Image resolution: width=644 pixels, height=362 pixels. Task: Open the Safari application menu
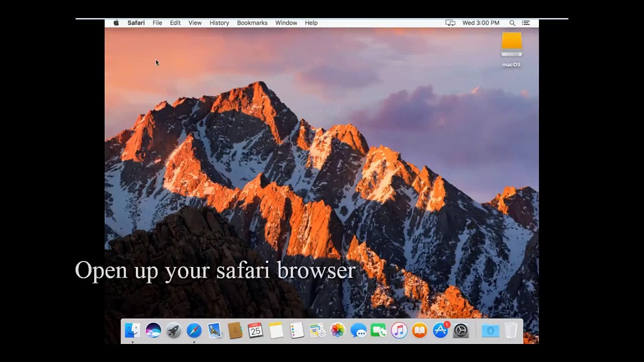tap(136, 23)
